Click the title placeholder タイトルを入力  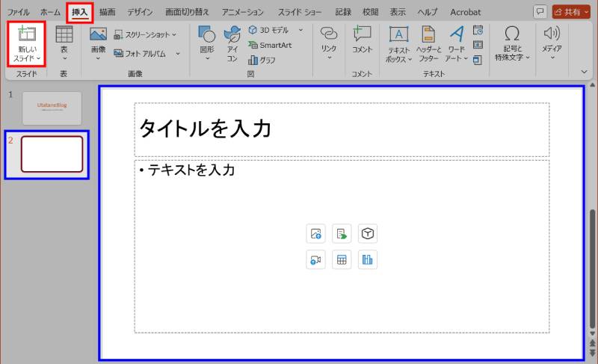coord(342,129)
